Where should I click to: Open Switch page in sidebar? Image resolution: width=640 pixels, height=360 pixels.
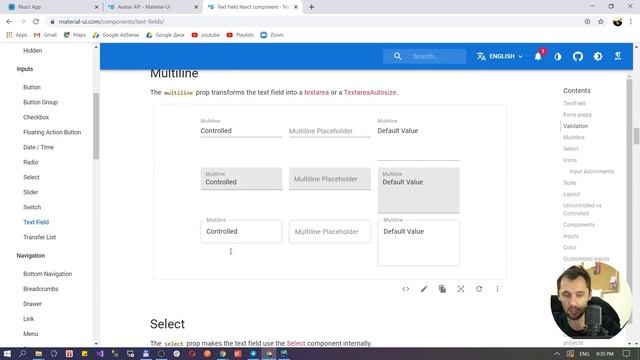32,207
